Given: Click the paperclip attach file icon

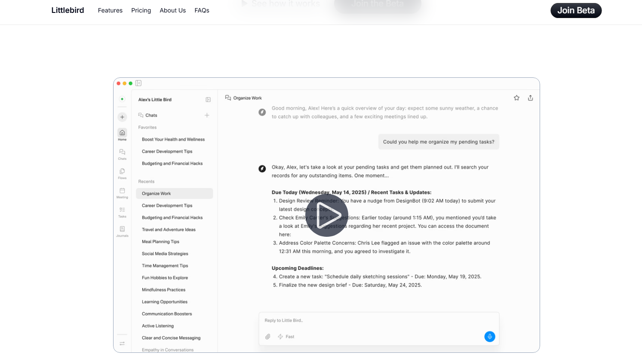Looking at the screenshot, I should [x=268, y=336].
